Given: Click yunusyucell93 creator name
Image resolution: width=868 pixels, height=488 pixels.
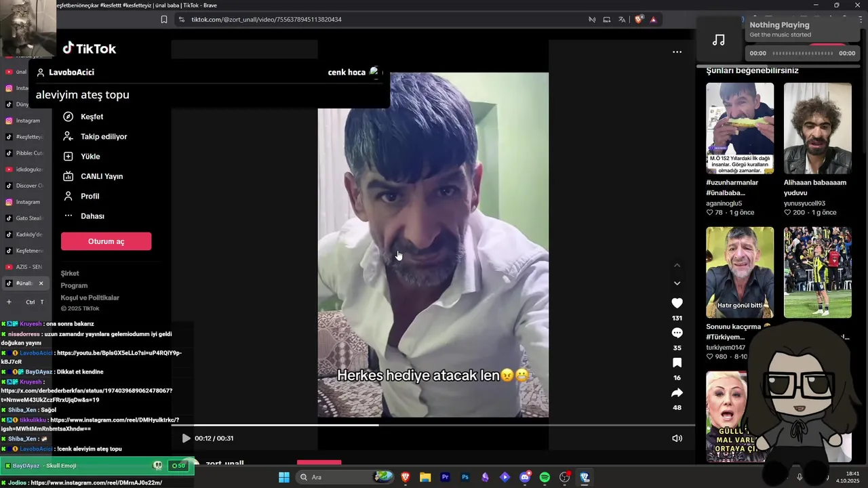Looking at the screenshot, I should click(804, 203).
